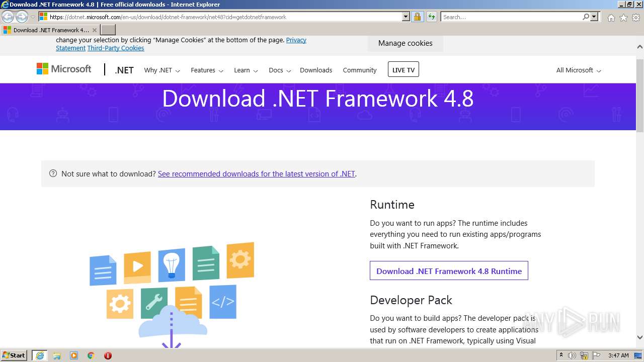Click the page scrollbar up arrow
Image resolution: width=644 pixels, height=362 pixels.
[639, 47]
